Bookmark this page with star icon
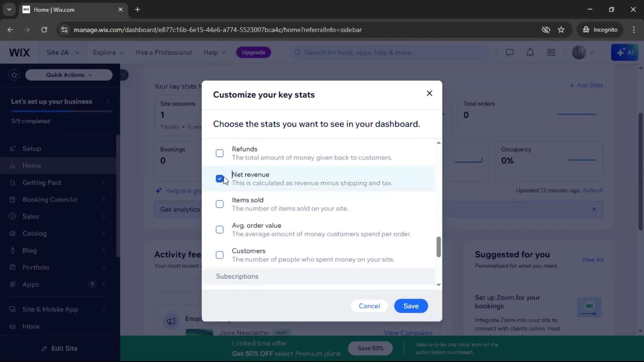This screenshot has height=362, width=644. pyautogui.click(x=561, y=30)
